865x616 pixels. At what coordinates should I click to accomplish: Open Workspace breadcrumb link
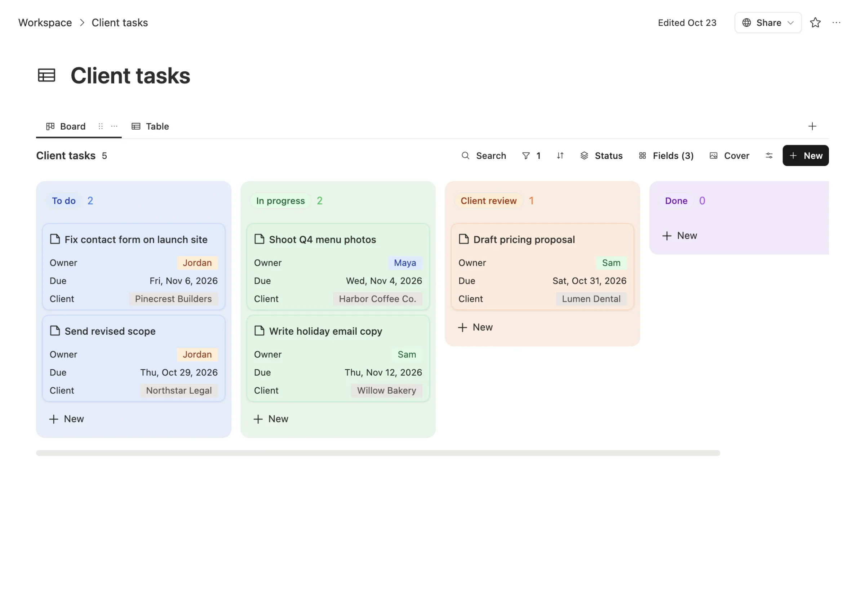click(45, 23)
